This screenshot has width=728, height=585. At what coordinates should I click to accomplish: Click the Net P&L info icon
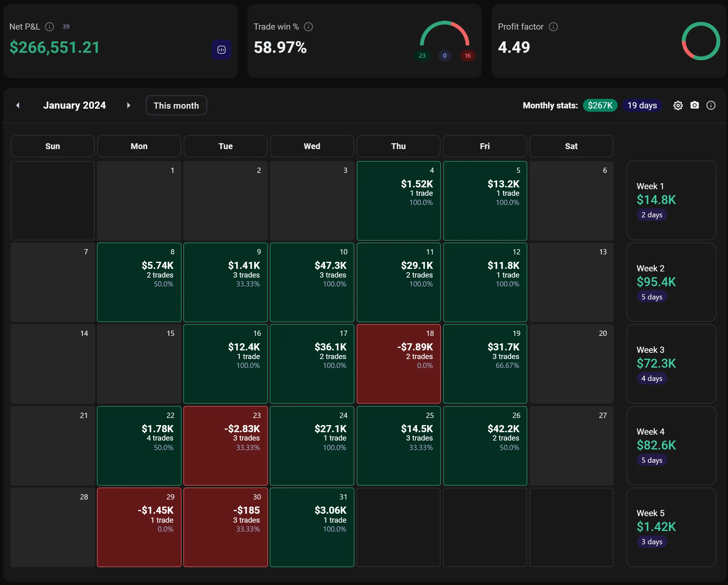50,27
